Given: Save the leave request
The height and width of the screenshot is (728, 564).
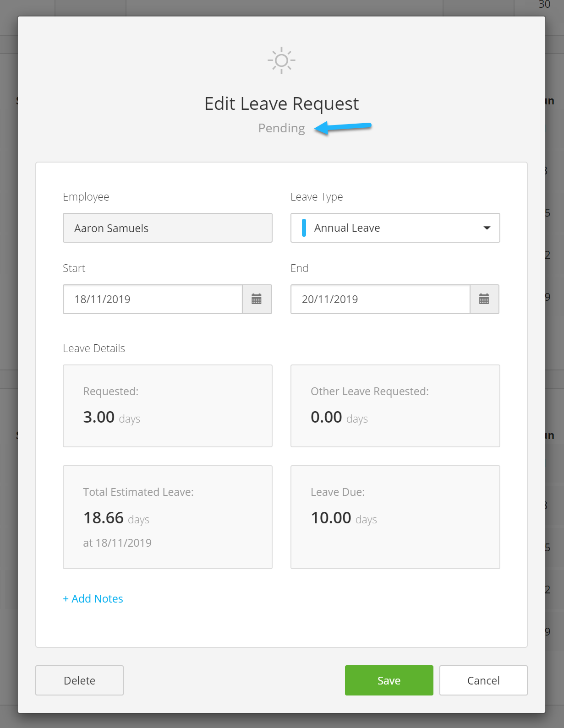Looking at the screenshot, I should tap(389, 680).
